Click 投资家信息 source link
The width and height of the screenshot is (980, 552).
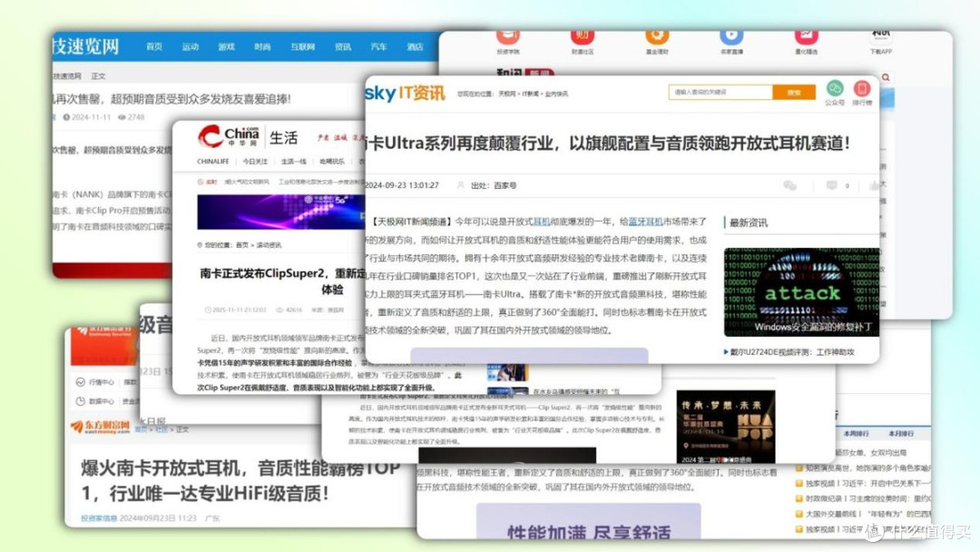pyautogui.click(x=99, y=518)
